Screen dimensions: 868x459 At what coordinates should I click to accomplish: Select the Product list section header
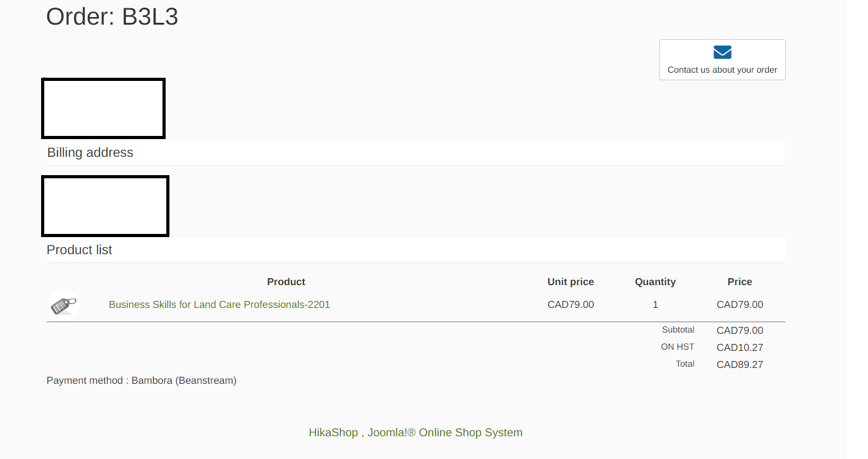[80, 250]
